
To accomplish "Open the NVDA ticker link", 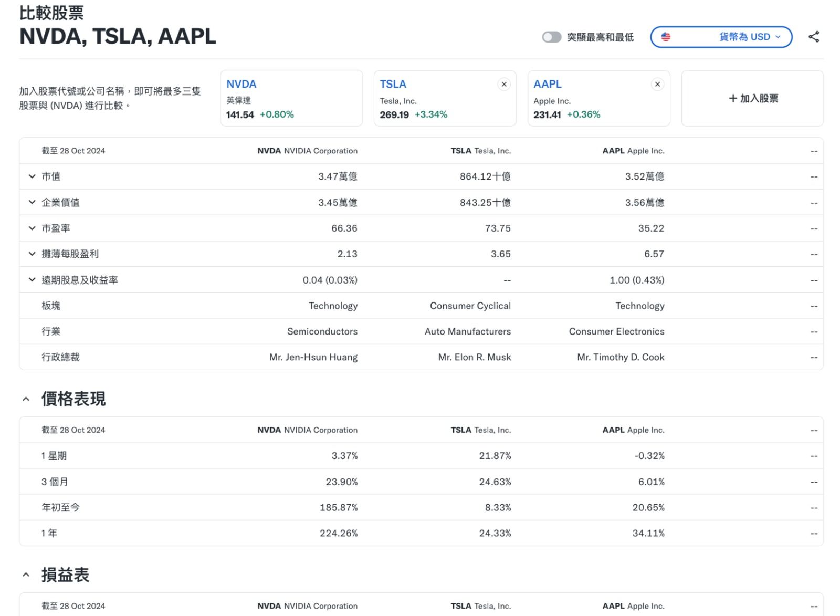I will 241,84.
